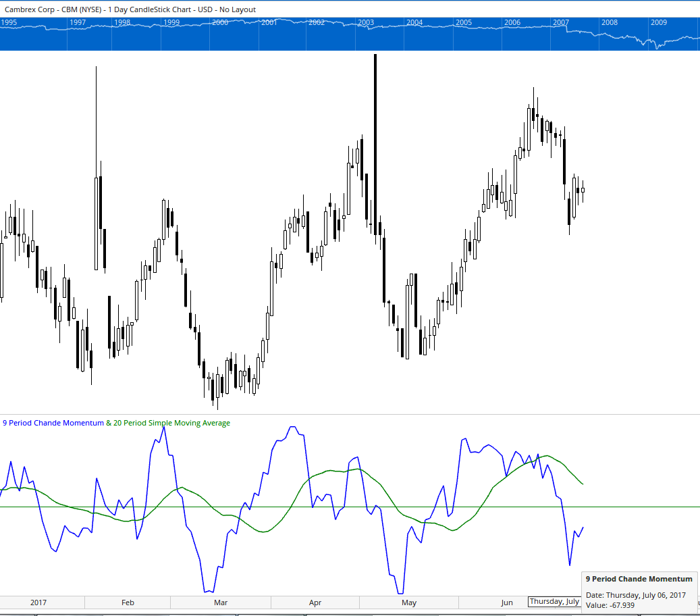The width and height of the screenshot is (700, 616).
Task: Click the Feb label on the date axis
Action: click(128, 602)
